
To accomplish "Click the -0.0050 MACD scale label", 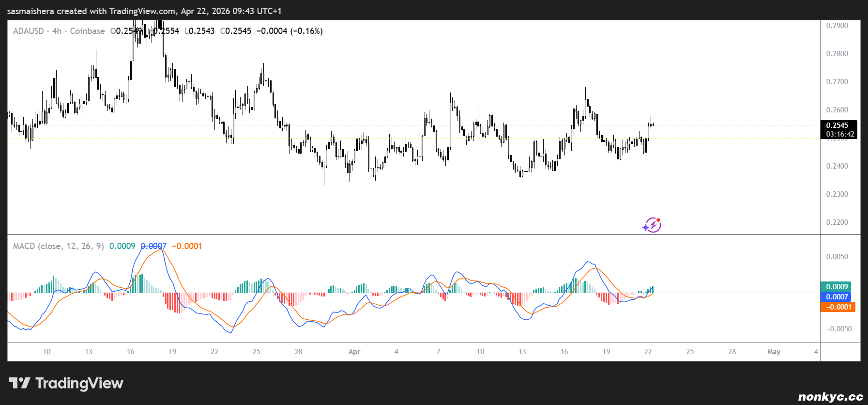I will point(838,329).
